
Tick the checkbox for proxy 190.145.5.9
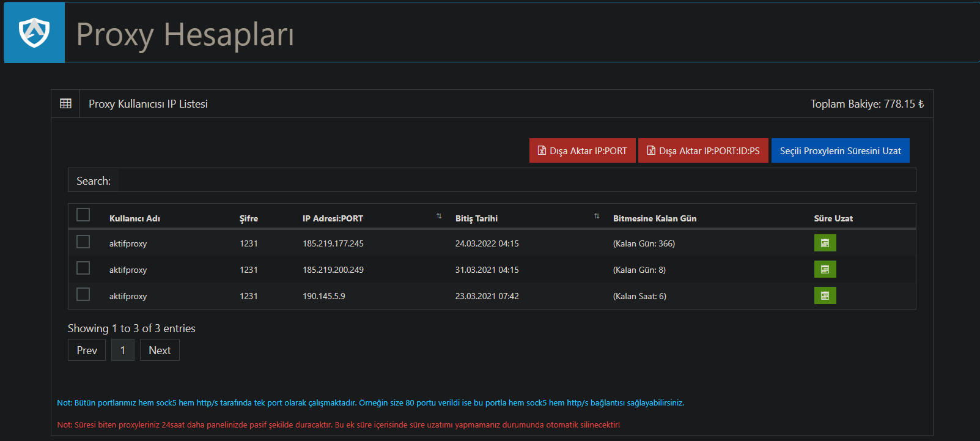click(x=83, y=295)
